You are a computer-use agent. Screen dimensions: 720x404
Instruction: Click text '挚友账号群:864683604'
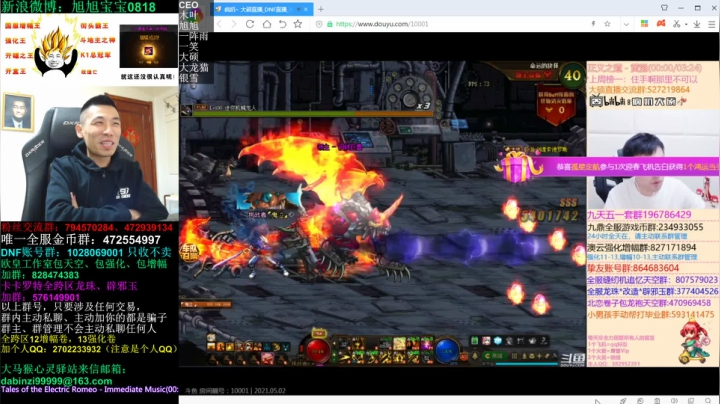pos(633,268)
